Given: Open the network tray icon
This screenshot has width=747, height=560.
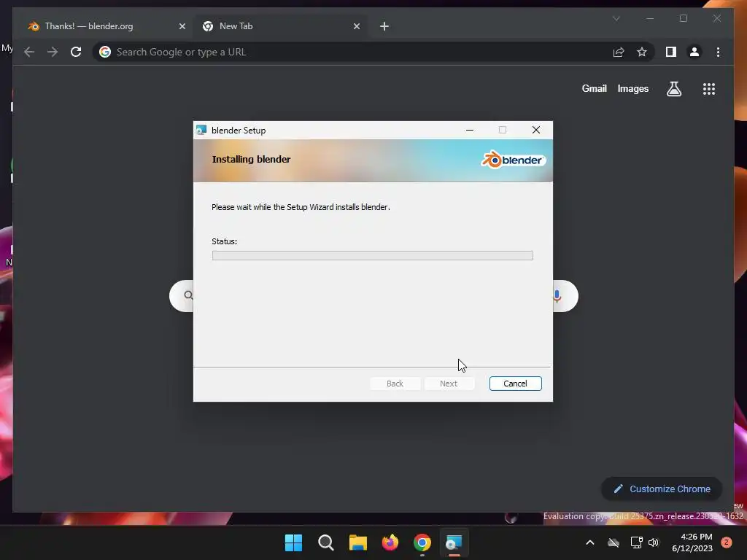Looking at the screenshot, I should (x=636, y=542).
